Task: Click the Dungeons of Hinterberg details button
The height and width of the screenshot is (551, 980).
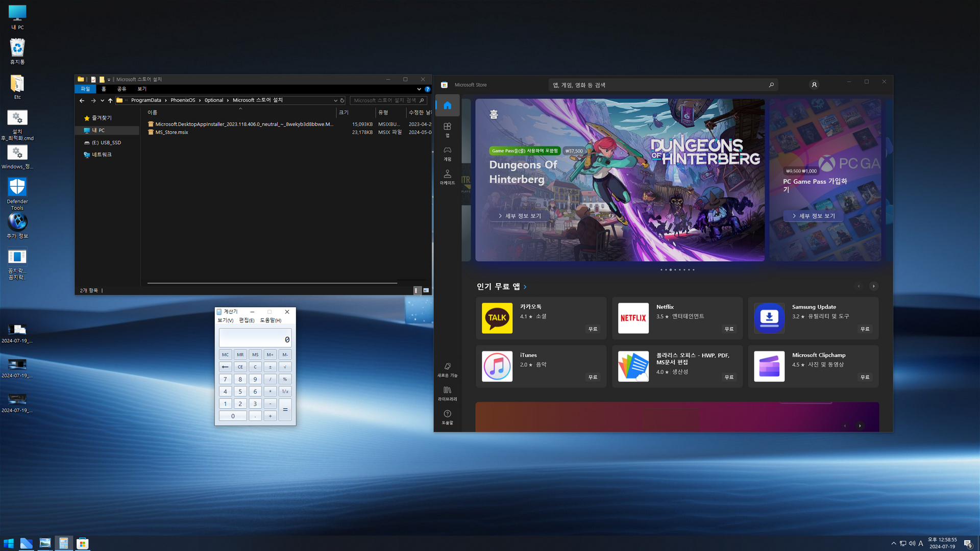Action: [x=520, y=216]
